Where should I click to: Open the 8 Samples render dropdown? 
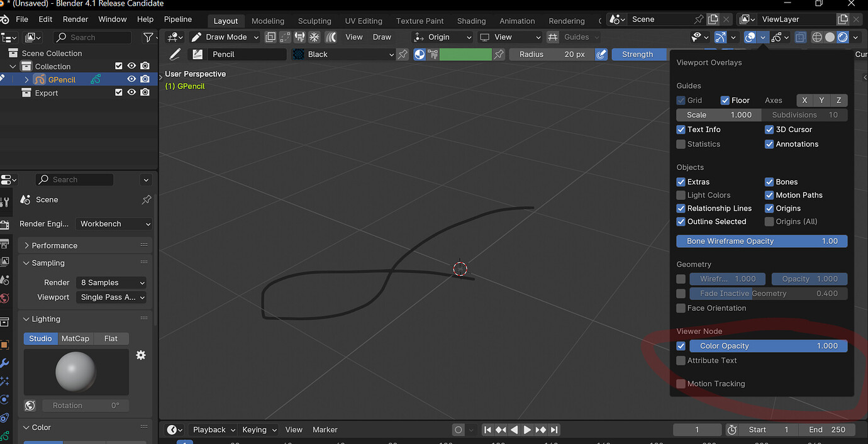tap(112, 282)
